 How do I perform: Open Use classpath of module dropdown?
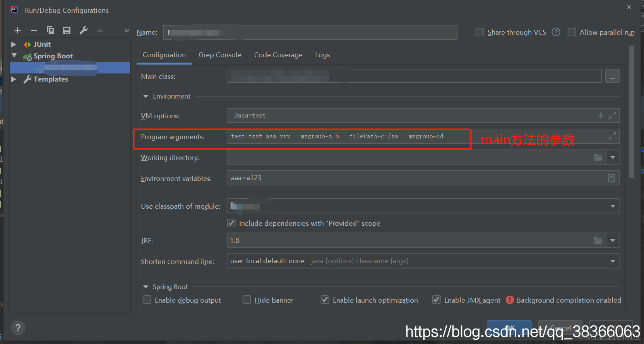click(613, 206)
